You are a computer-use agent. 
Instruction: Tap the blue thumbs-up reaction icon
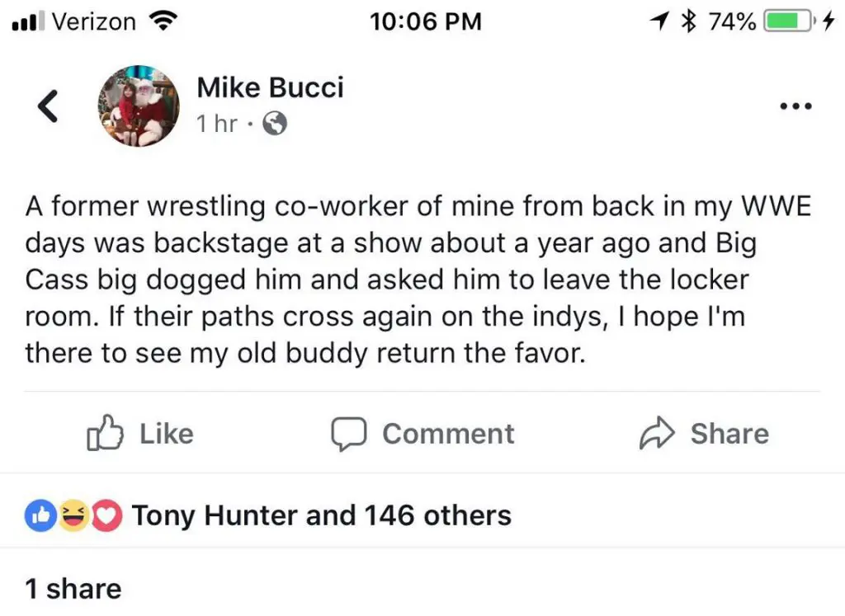43,515
